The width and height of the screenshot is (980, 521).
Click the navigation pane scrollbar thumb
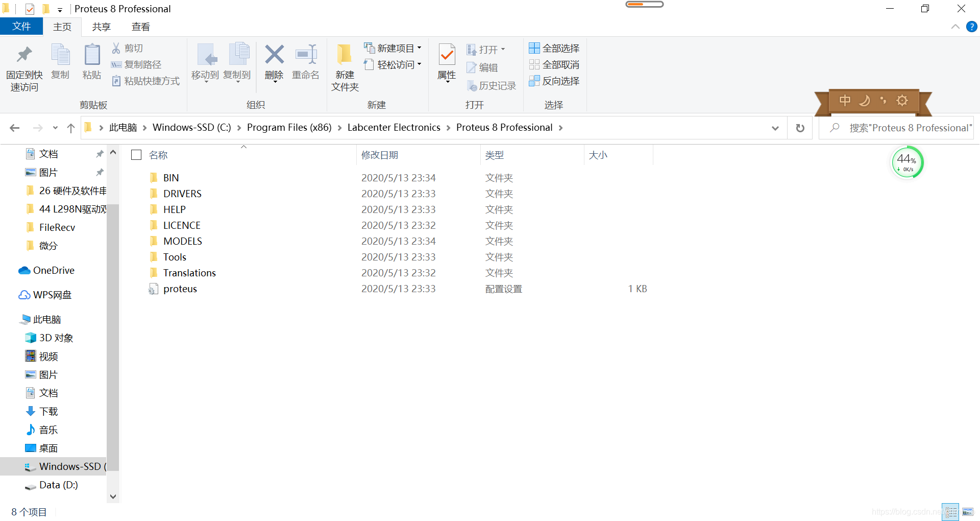tap(113, 337)
